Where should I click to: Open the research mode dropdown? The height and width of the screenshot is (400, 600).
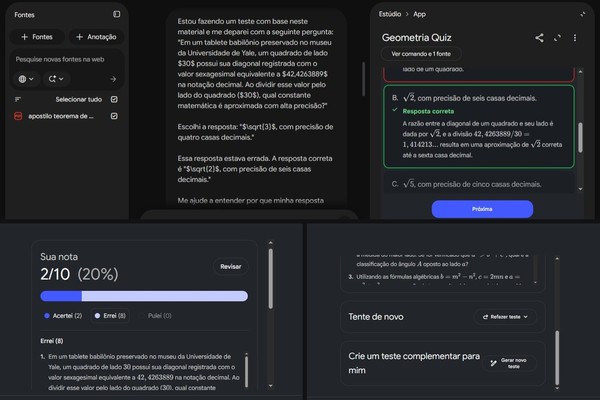56,79
